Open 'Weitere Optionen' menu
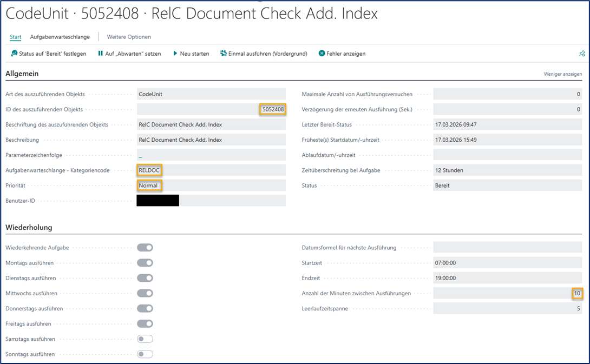The width and height of the screenshot is (590, 364). 129,37
